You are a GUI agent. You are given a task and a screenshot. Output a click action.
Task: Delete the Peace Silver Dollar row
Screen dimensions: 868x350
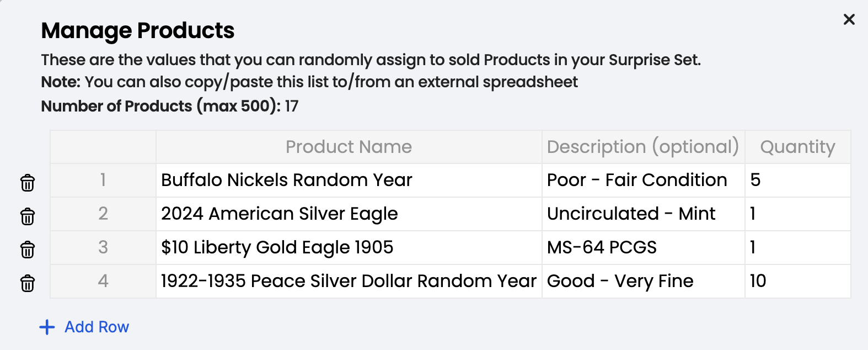coord(28,284)
